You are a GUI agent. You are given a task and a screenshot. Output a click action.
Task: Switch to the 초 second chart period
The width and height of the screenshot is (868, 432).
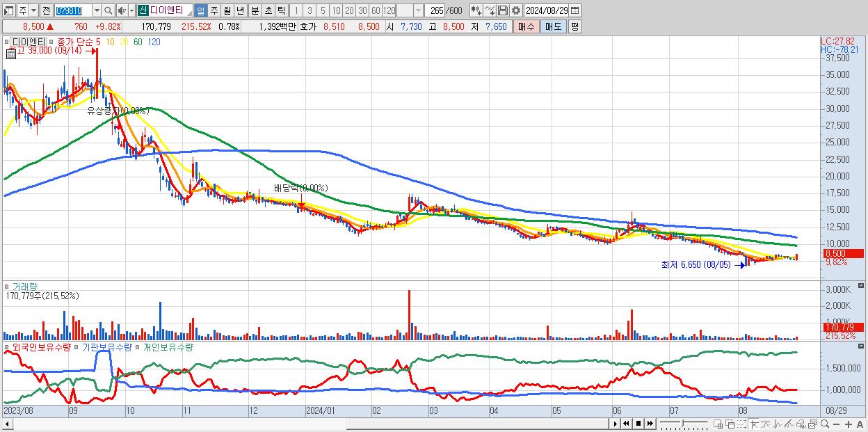tap(268, 10)
